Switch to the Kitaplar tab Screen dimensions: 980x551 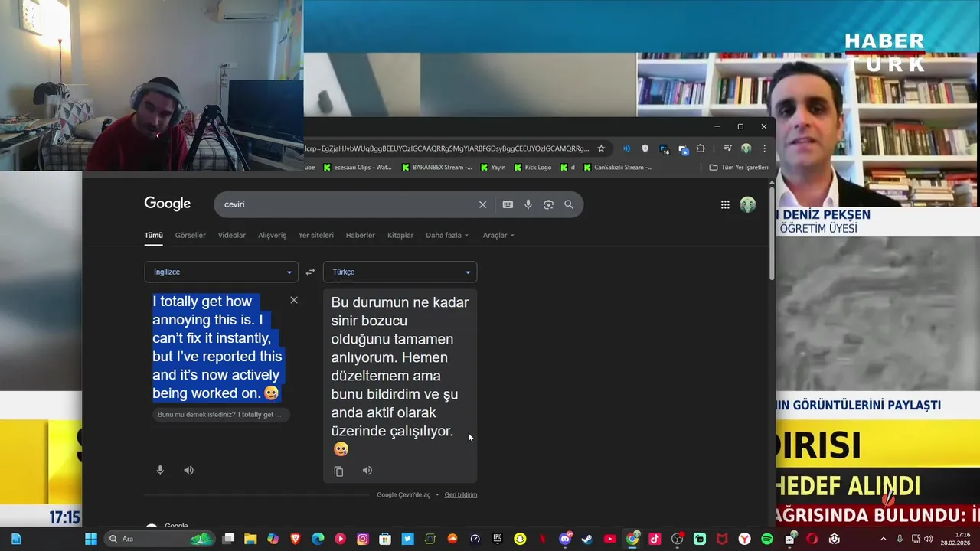pos(400,235)
